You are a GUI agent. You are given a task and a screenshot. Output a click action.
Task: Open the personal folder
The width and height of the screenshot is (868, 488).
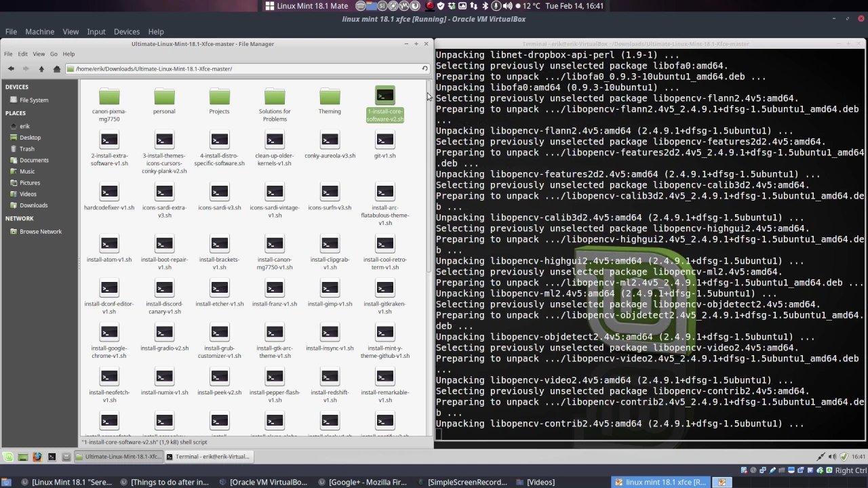coord(164,101)
